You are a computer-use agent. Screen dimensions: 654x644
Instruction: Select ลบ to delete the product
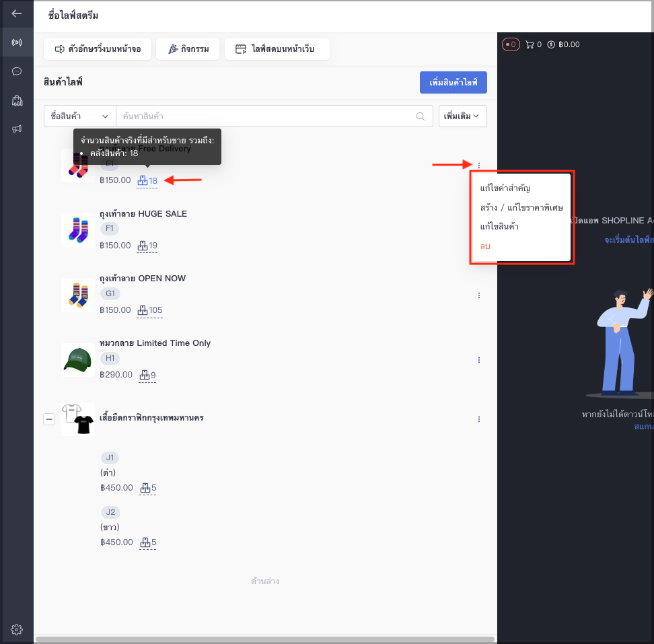click(x=485, y=246)
